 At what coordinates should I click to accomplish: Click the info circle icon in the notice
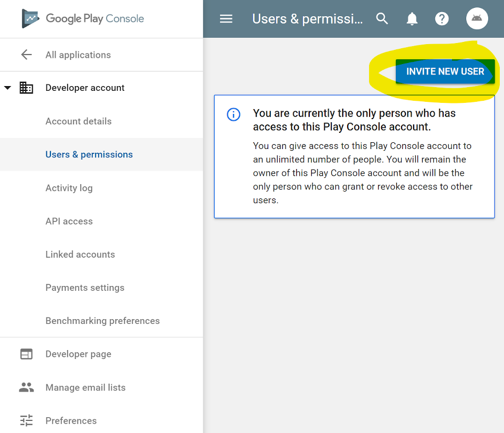(234, 114)
